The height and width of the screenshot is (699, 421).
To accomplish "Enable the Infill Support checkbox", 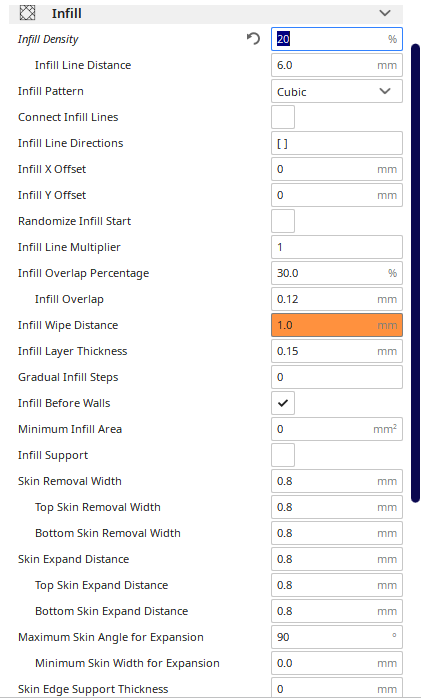I will [283, 455].
